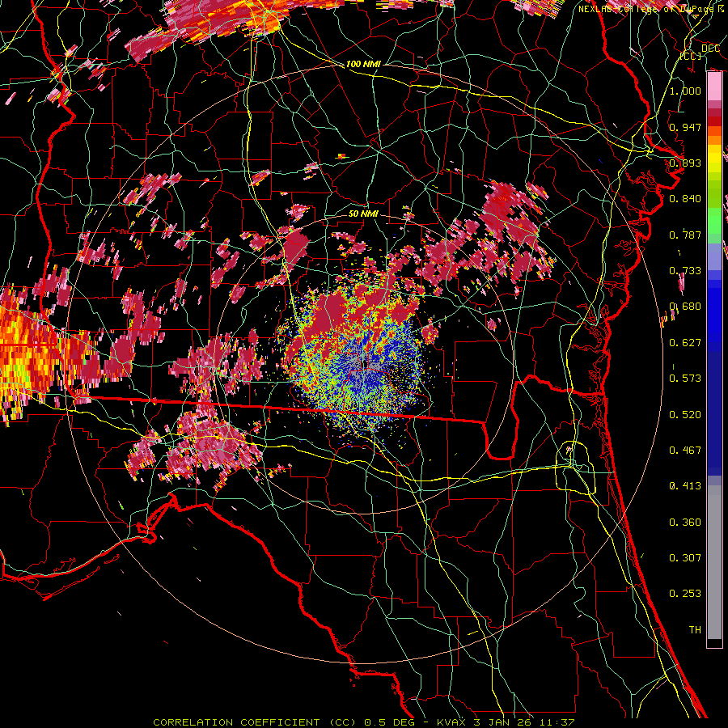This screenshot has width=728, height=728.
Task: Click the 0.947 scale value
Action: 685,127
